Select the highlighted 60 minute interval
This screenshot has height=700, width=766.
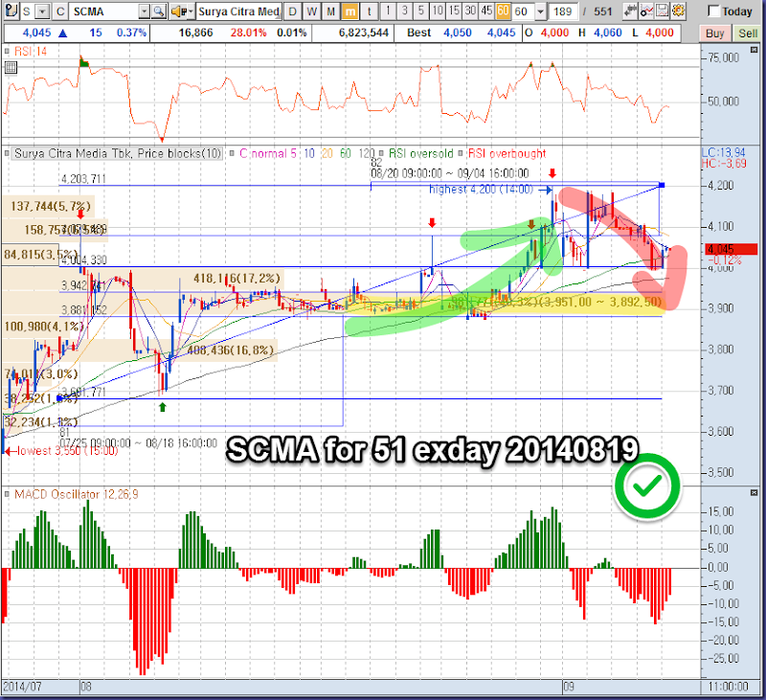pyautogui.click(x=504, y=11)
